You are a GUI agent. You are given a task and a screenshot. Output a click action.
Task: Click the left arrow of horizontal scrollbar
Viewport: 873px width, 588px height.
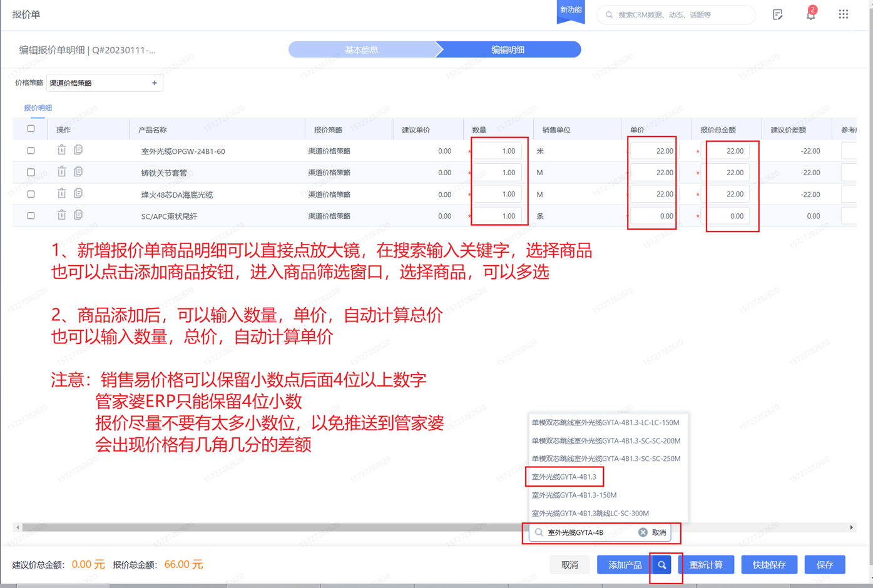[18, 527]
